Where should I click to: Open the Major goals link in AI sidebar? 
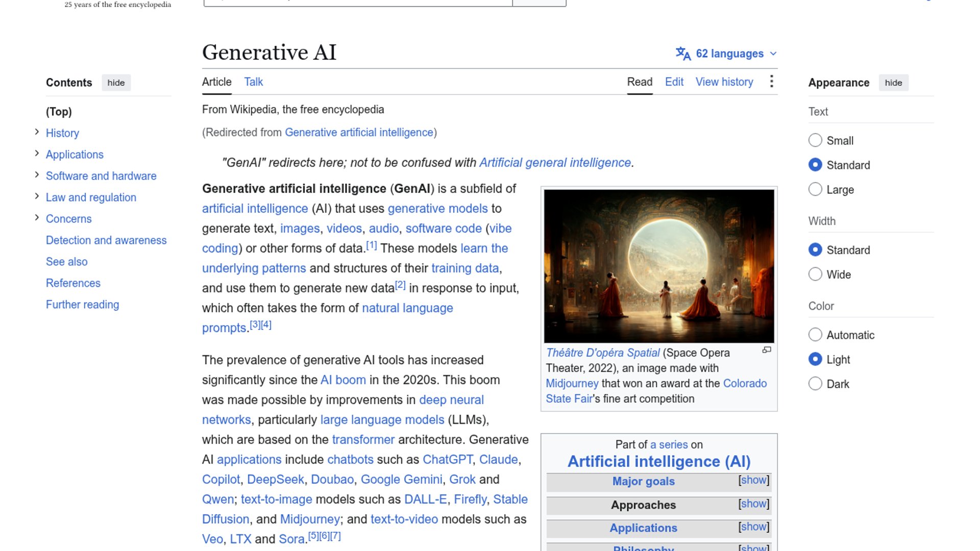pos(643,482)
